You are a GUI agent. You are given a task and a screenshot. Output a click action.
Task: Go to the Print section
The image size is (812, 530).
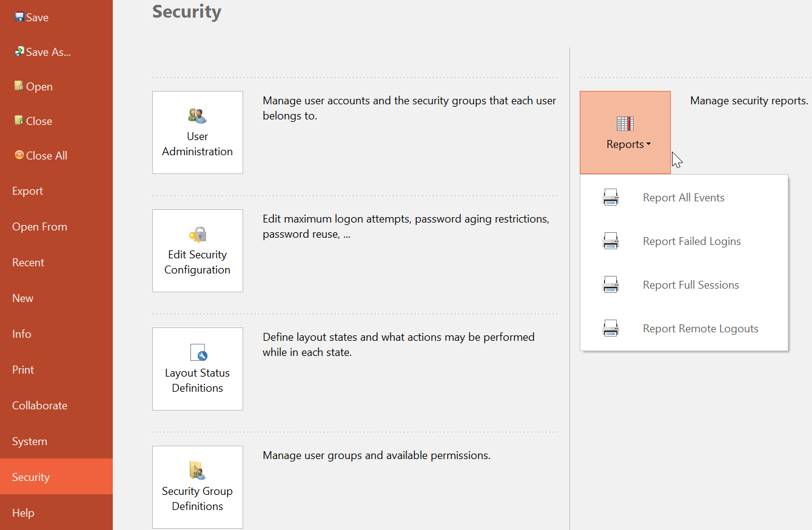(23, 370)
